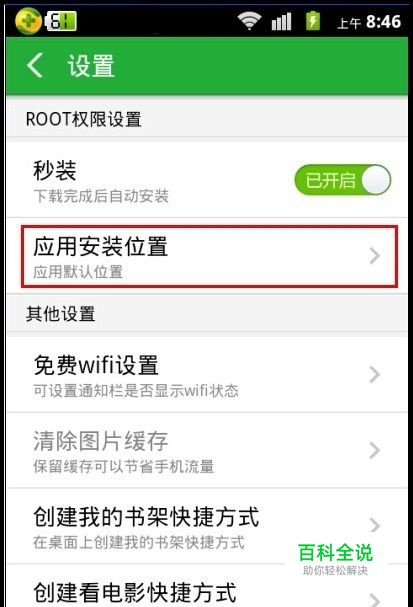Tap the back arrow in header

(x=35, y=65)
